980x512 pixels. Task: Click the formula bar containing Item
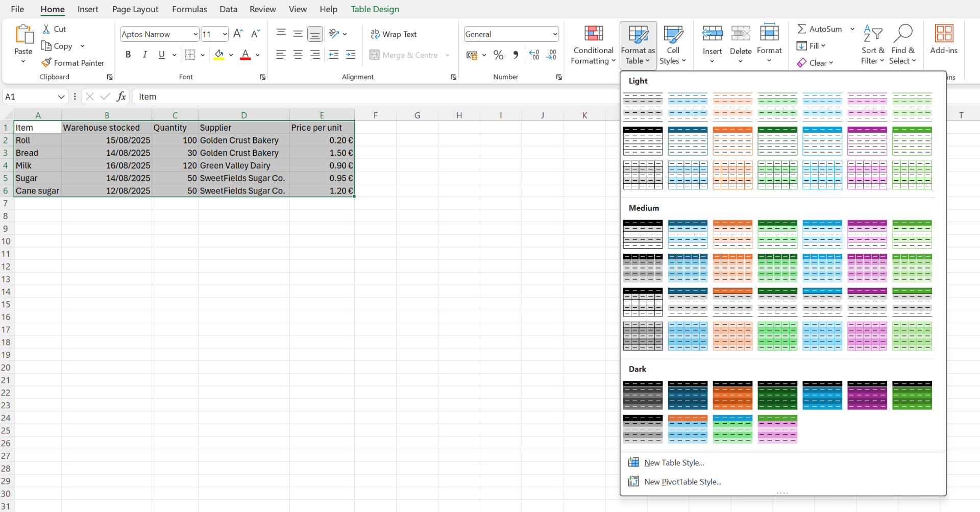375,96
